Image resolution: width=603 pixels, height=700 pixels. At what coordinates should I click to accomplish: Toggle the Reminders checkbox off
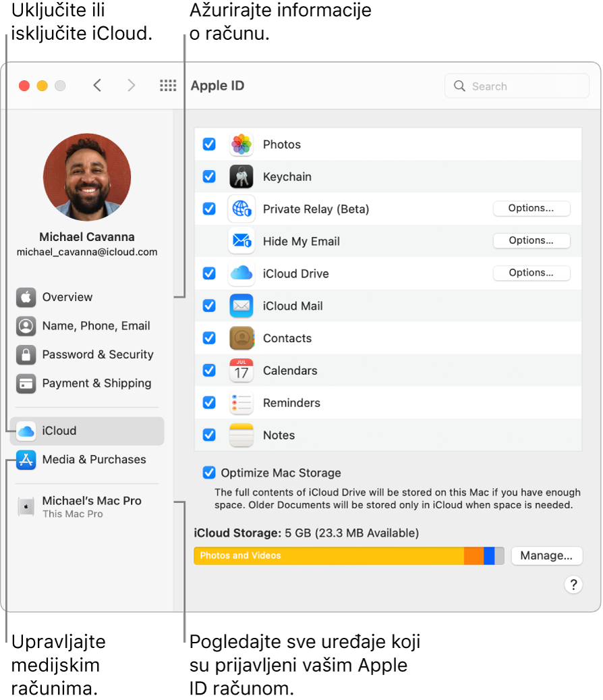click(209, 402)
